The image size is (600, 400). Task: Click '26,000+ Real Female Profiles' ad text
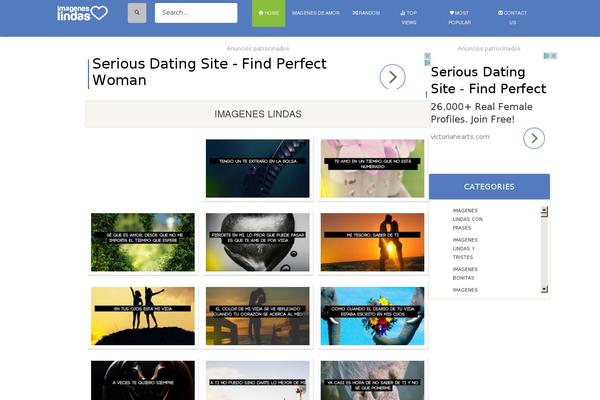pyautogui.click(x=481, y=113)
